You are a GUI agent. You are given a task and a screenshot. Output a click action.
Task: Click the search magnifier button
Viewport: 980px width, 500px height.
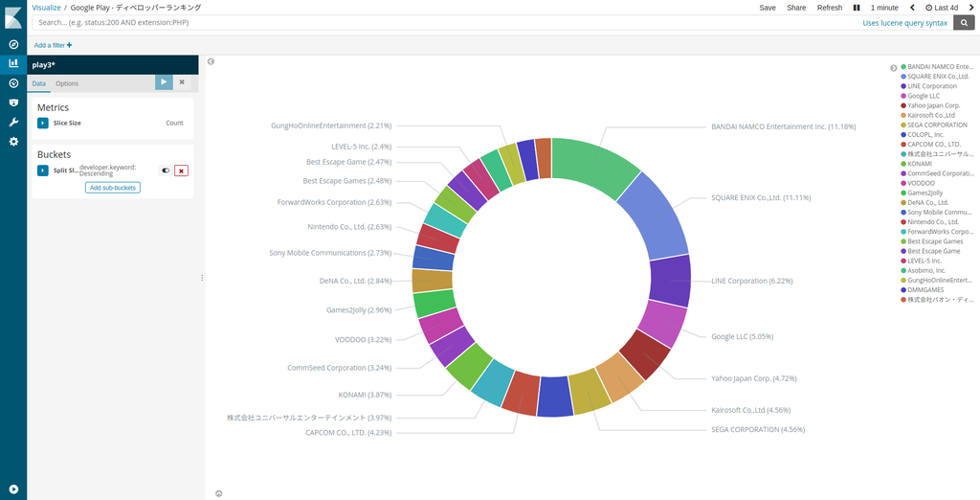(964, 23)
